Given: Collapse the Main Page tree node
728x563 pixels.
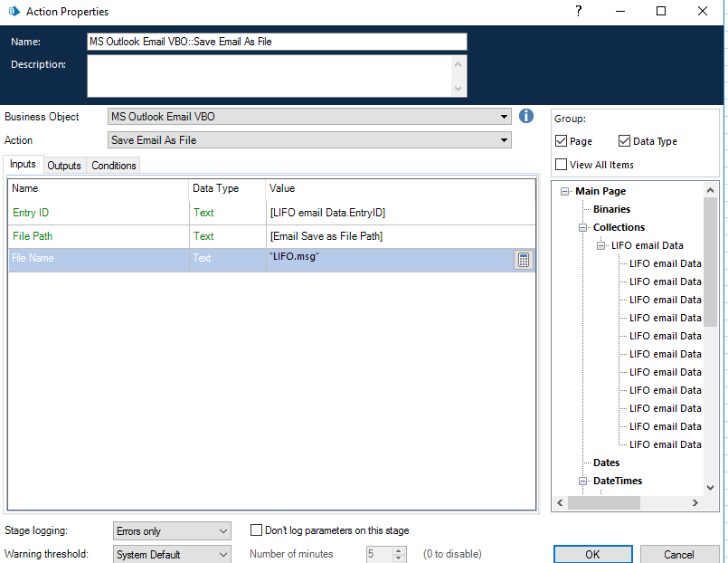Looking at the screenshot, I should (565, 191).
